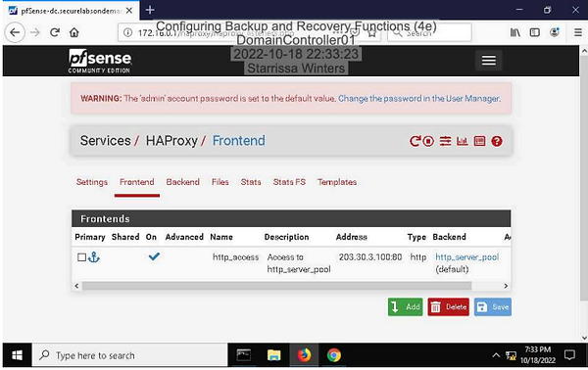The height and width of the screenshot is (370, 588).
Task: Show hidden system tray icons
Action: 496,355
